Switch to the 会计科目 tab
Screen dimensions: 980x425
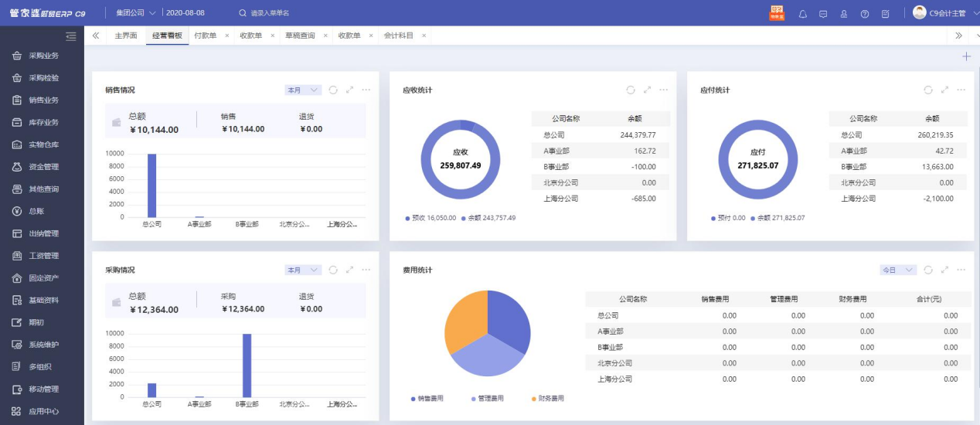(x=398, y=36)
